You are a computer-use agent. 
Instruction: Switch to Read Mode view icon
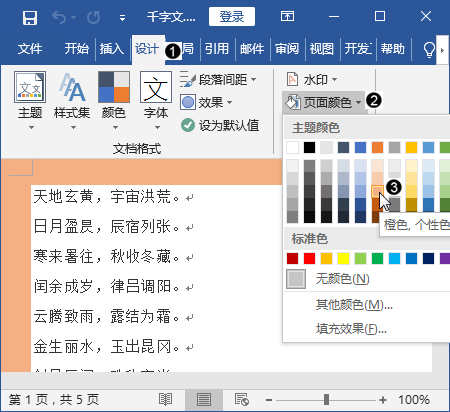click(x=166, y=399)
